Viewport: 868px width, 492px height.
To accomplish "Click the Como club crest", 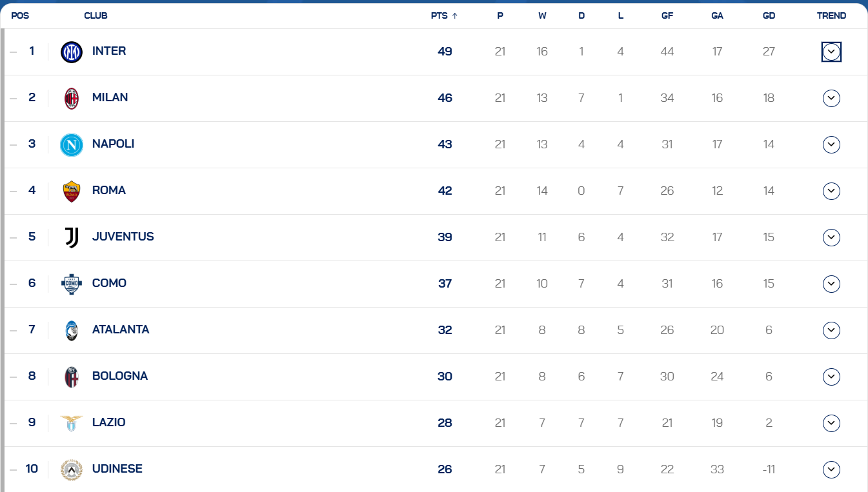I will click(x=72, y=284).
